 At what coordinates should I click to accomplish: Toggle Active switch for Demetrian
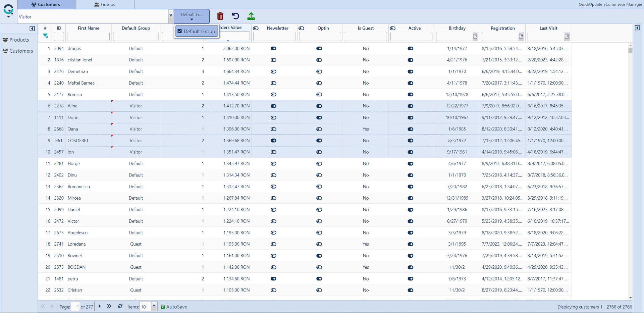click(410, 71)
